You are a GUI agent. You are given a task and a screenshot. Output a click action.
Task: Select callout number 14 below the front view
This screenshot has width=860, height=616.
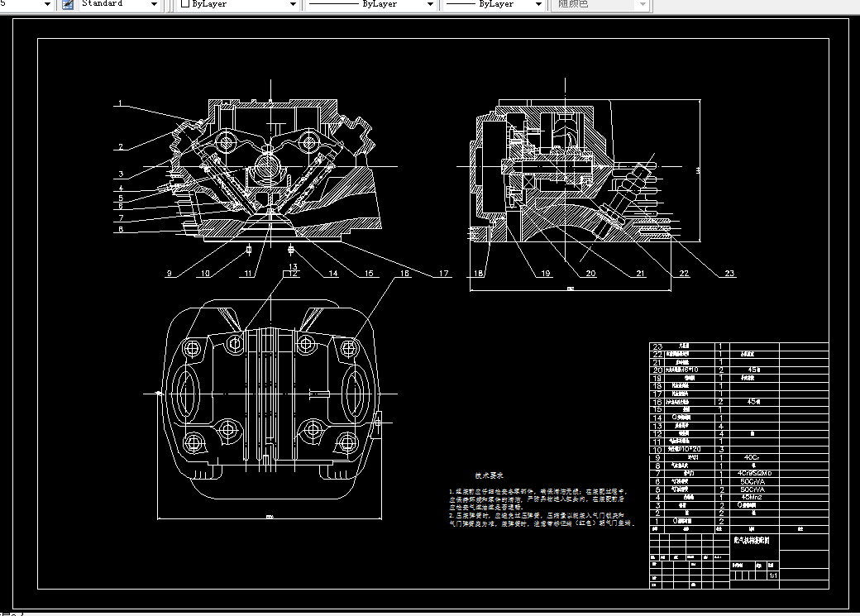pyautogui.click(x=333, y=273)
